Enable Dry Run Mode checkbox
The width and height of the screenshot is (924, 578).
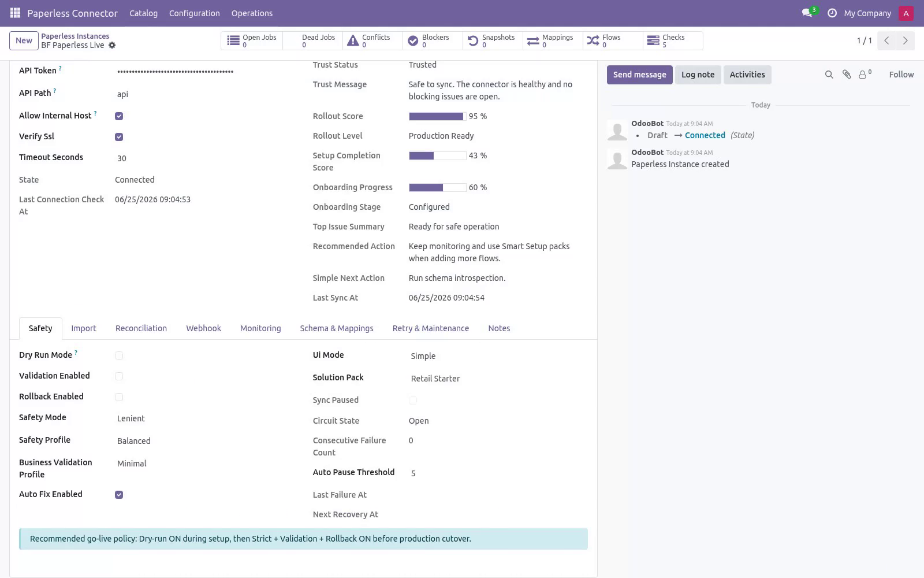119,355
